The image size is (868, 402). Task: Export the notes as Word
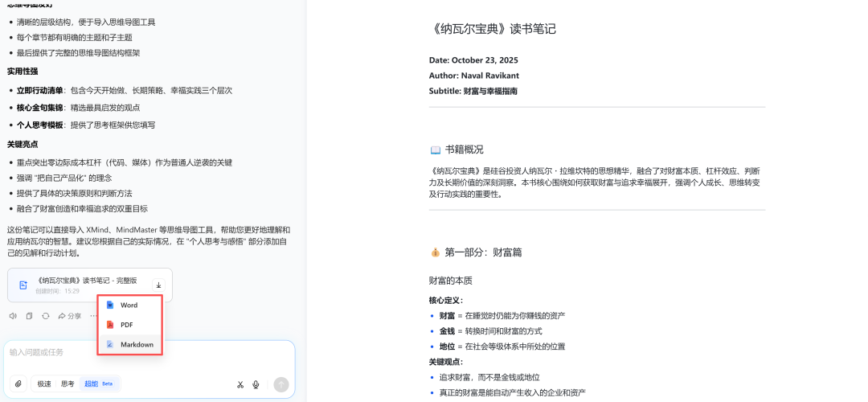(129, 305)
